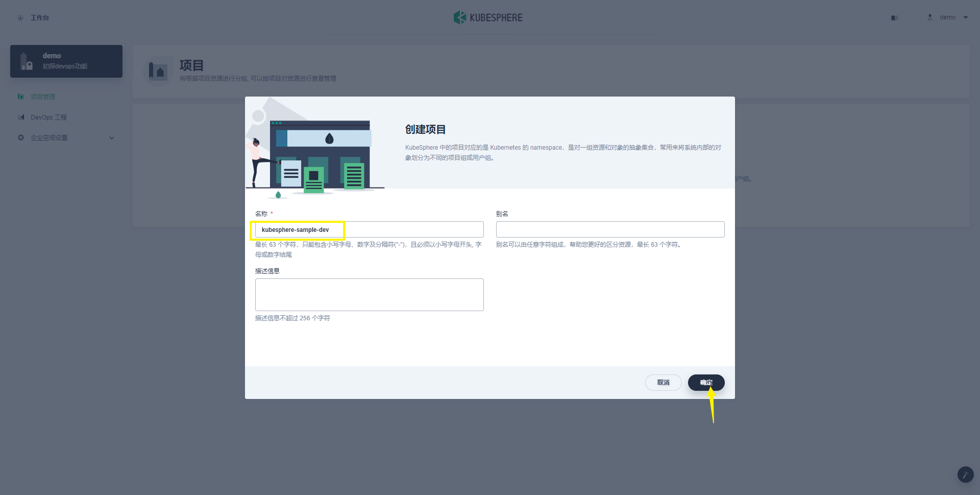Click the 工作台 icon in the header
The height and width of the screenshot is (495, 980).
tap(20, 18)
